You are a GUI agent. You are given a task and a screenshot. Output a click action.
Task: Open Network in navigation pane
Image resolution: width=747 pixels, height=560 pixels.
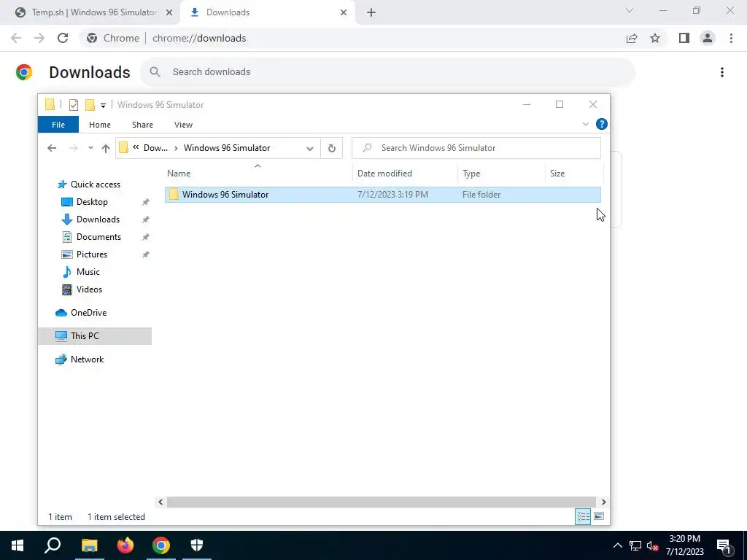coord(87,359)
